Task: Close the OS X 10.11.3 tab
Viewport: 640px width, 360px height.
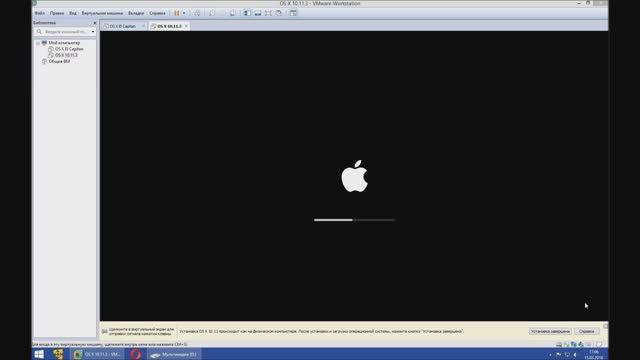Action: click(186, 26)
